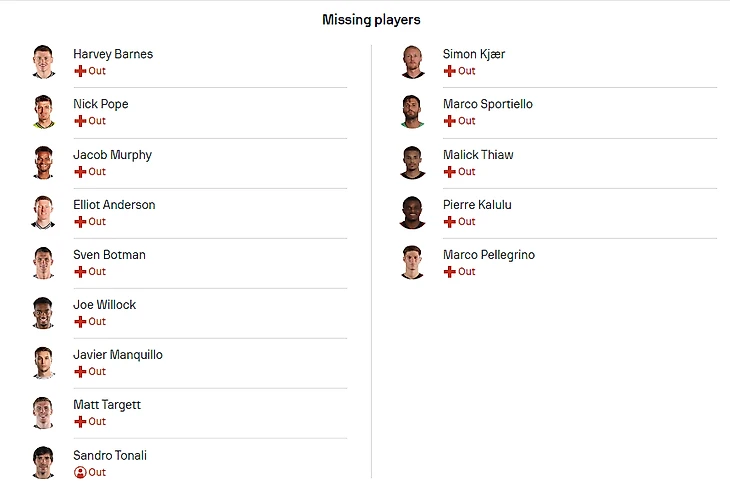Open Elliot Anderson's player profile link

tap(114, 205)
